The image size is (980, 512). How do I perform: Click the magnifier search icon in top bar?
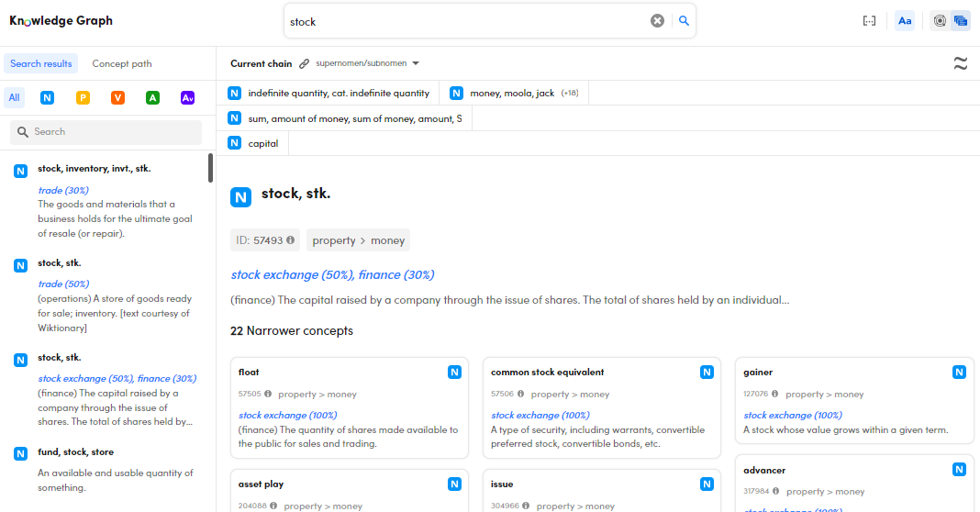pos(684,21)
